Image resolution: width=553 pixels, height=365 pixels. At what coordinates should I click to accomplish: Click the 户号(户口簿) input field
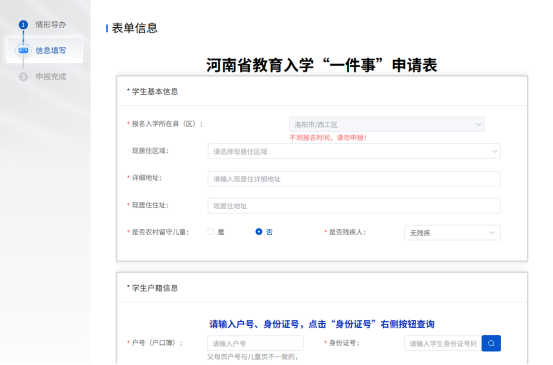point(255,343)
